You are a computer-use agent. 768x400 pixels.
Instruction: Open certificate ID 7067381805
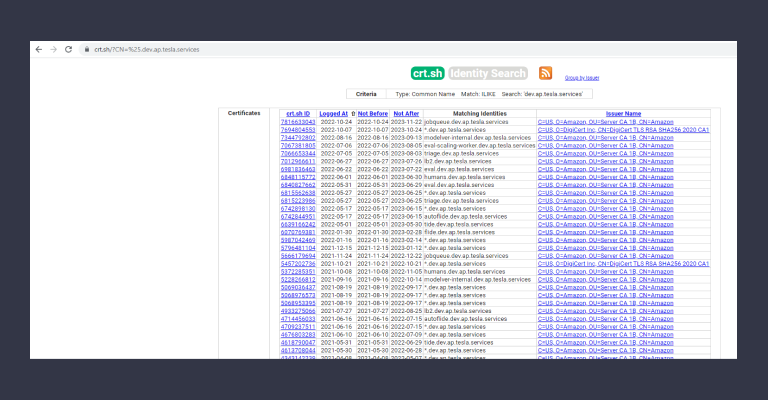[x=298, y=145]
